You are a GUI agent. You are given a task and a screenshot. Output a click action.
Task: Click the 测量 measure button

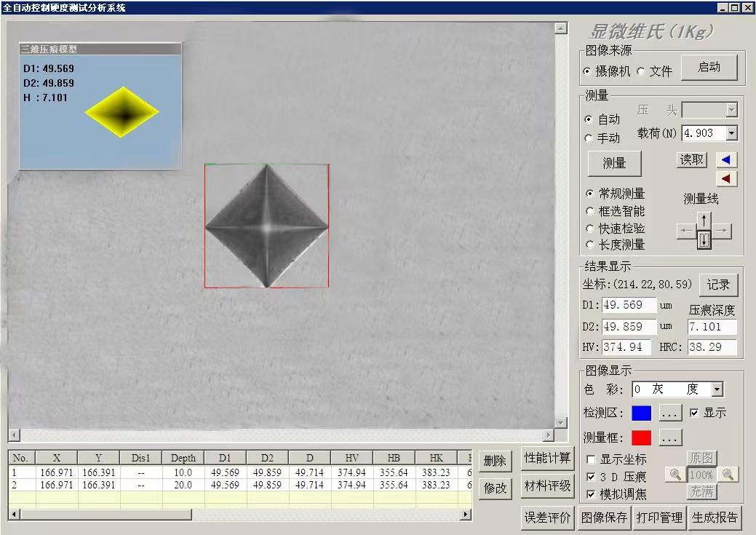tap(614, 164)
